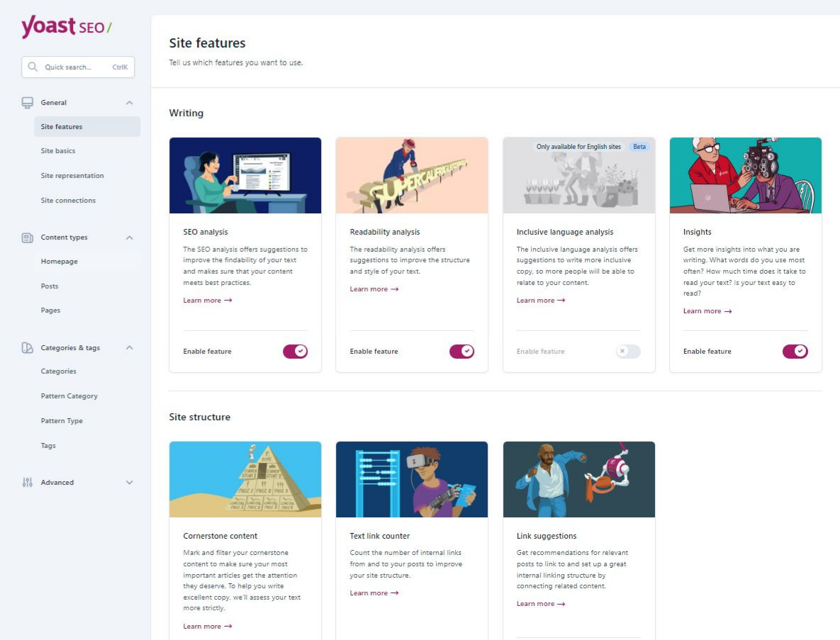Open Learn more under Insights
The image size is (840, 640).
click(707, 311)
